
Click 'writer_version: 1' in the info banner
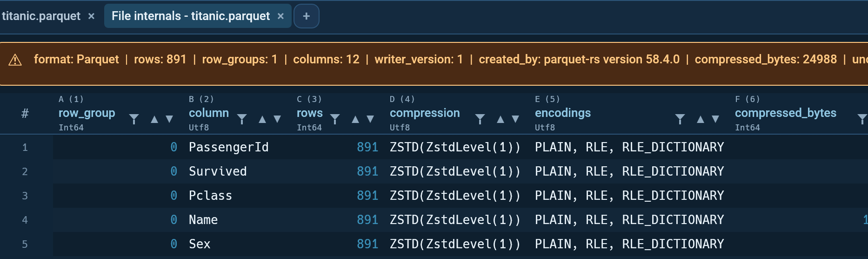[x=419, y=60]
